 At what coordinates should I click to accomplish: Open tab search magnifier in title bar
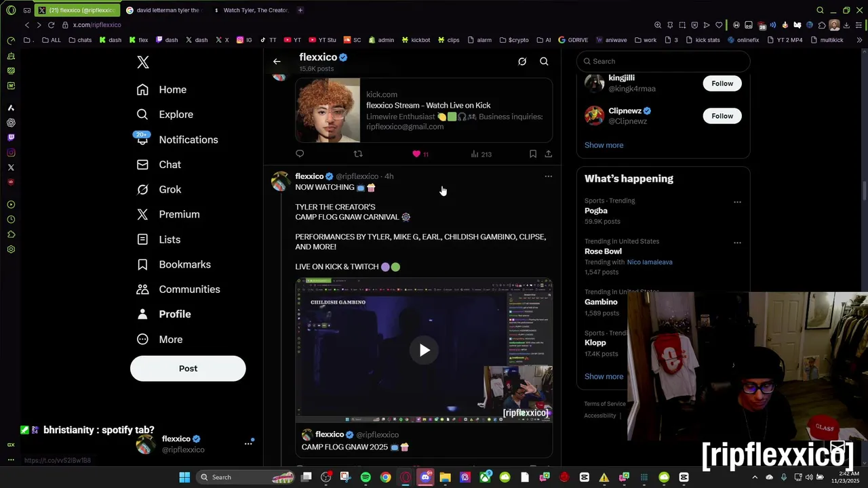click(820, 10)
